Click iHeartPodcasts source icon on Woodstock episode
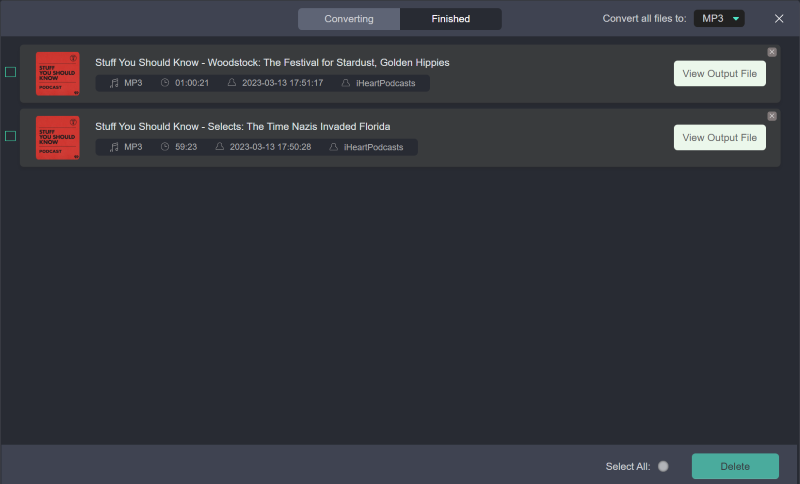This screenshot has height=484, width=800. click(x=346, y=83)
